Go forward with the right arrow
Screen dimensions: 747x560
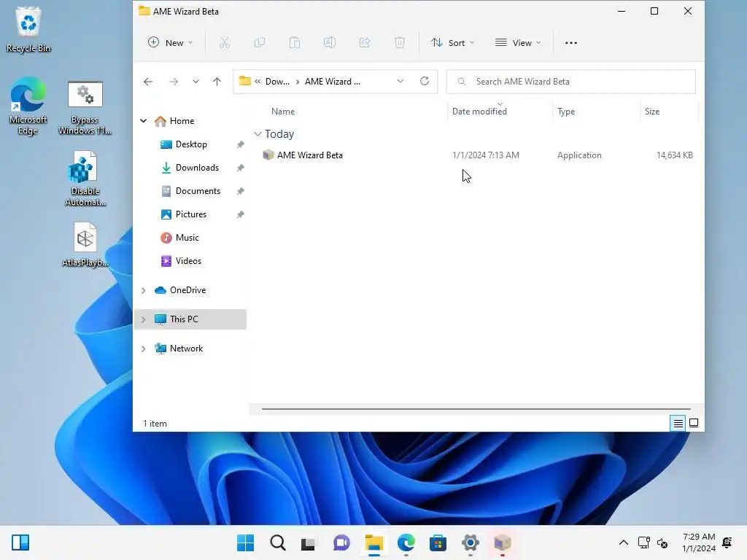[x=174, y=82]
